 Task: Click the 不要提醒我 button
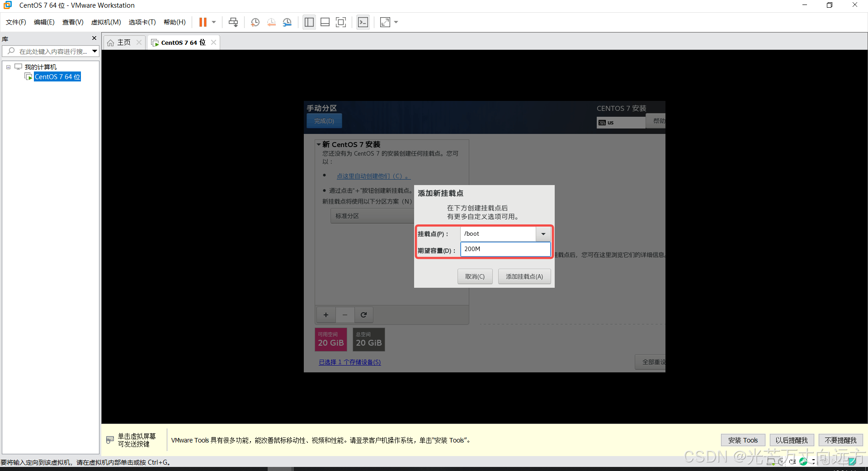point(840,440)
